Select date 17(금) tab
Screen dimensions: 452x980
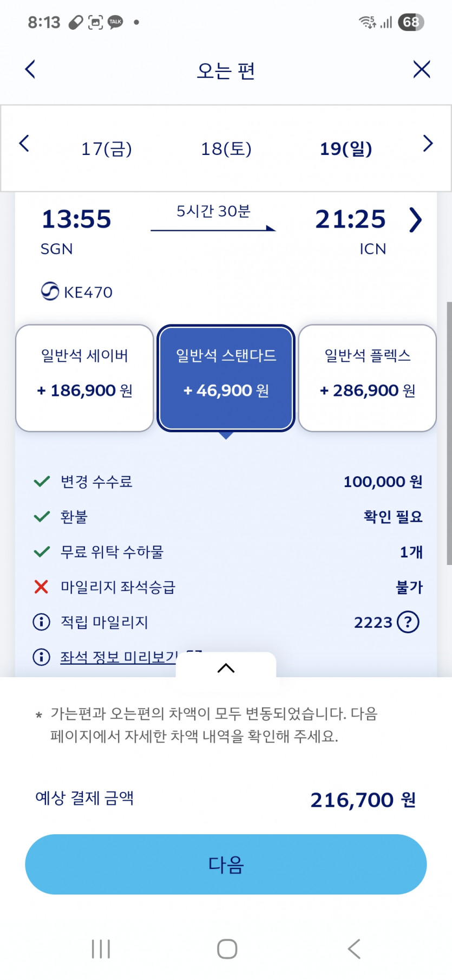click(107, 149)
